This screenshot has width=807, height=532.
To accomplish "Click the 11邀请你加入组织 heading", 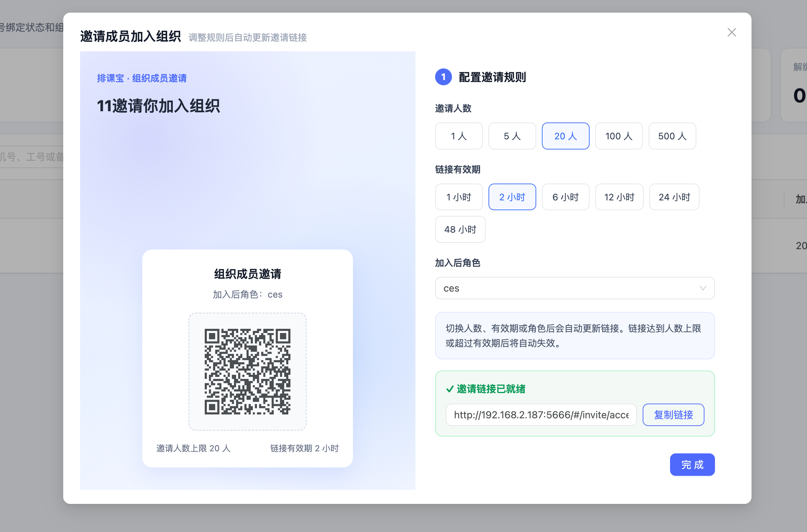I will (158, 106).
